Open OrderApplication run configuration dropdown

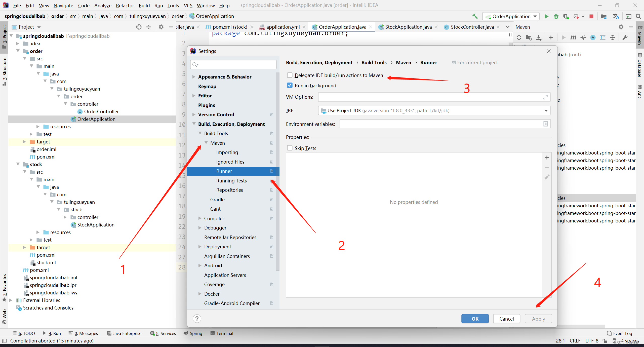coord(511,16)
